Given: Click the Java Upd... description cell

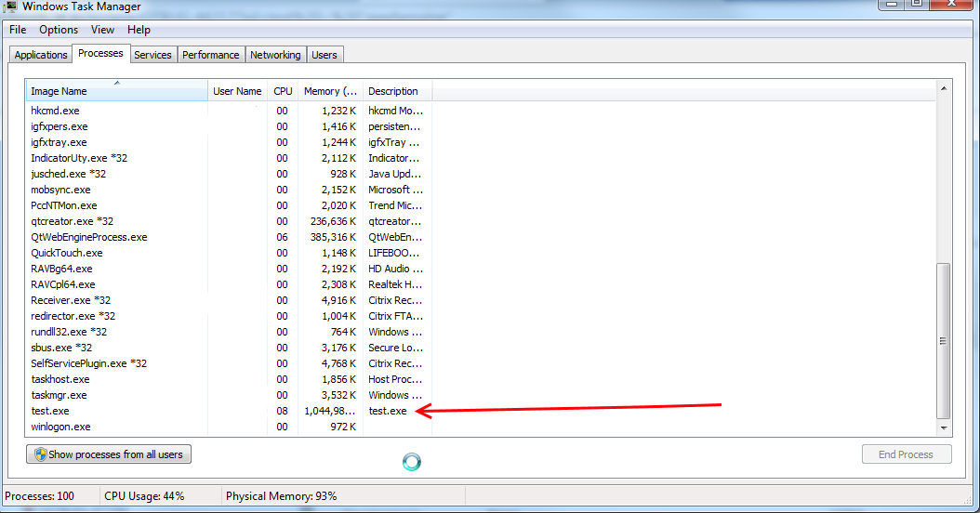Looking at the screenshot, I should point(395,174).
